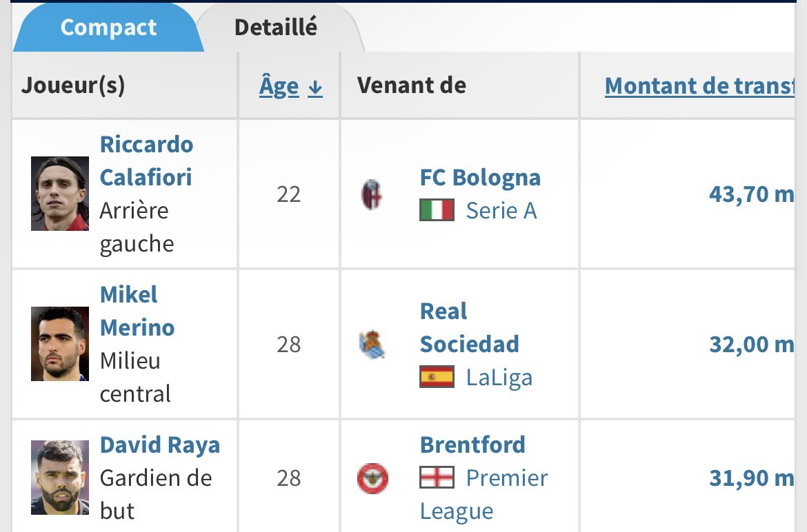Image resolution: width=807 pixels, height=532 pixels.
Task: Click the Italian flag next to Serie A
Action: click(437, 210)
